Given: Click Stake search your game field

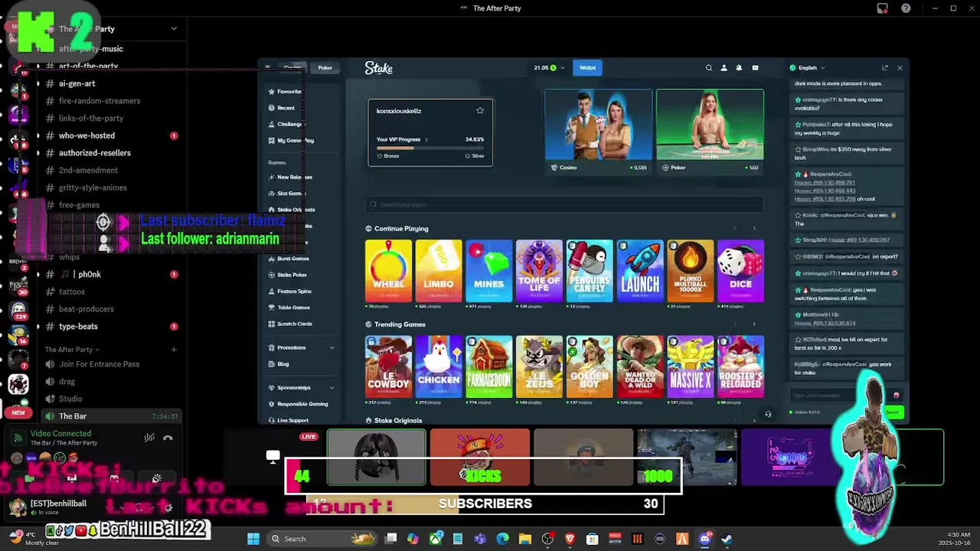Looking at the screenshot, I should 564,204.
